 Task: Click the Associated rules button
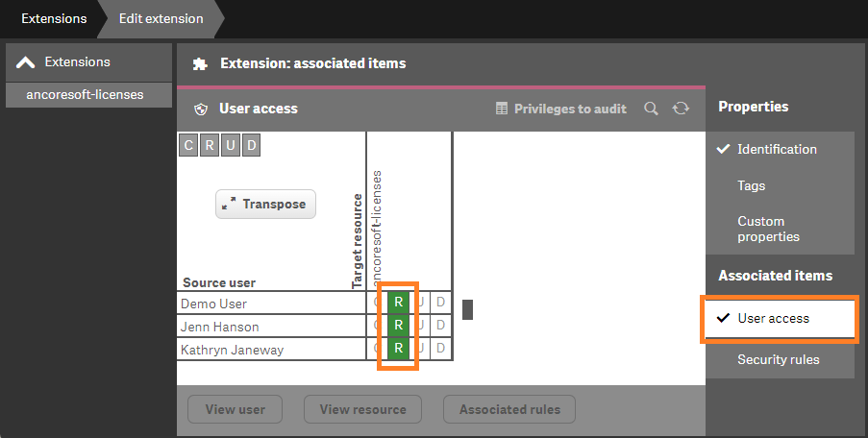tap(509, 409)
